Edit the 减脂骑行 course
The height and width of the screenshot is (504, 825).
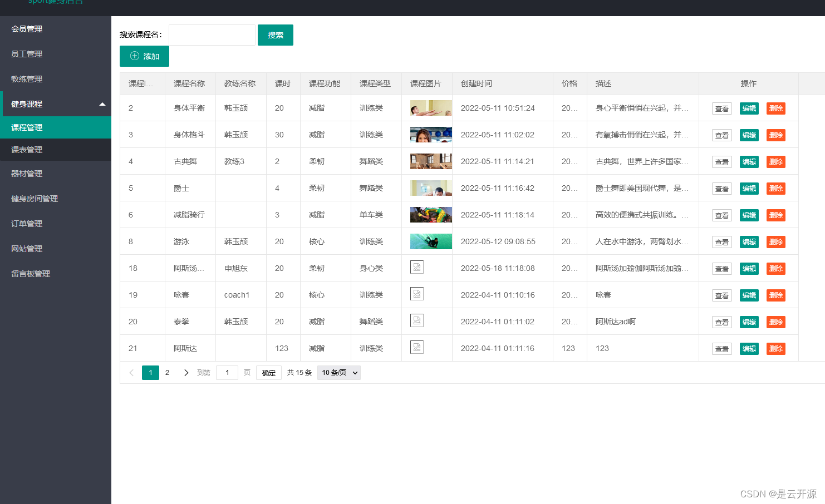point(749,215)
